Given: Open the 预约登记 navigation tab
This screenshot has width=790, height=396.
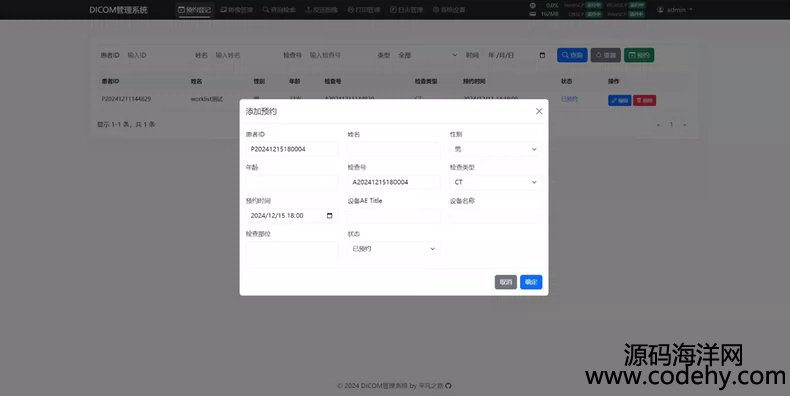Looking at the screenshot, I should [194, 10].
